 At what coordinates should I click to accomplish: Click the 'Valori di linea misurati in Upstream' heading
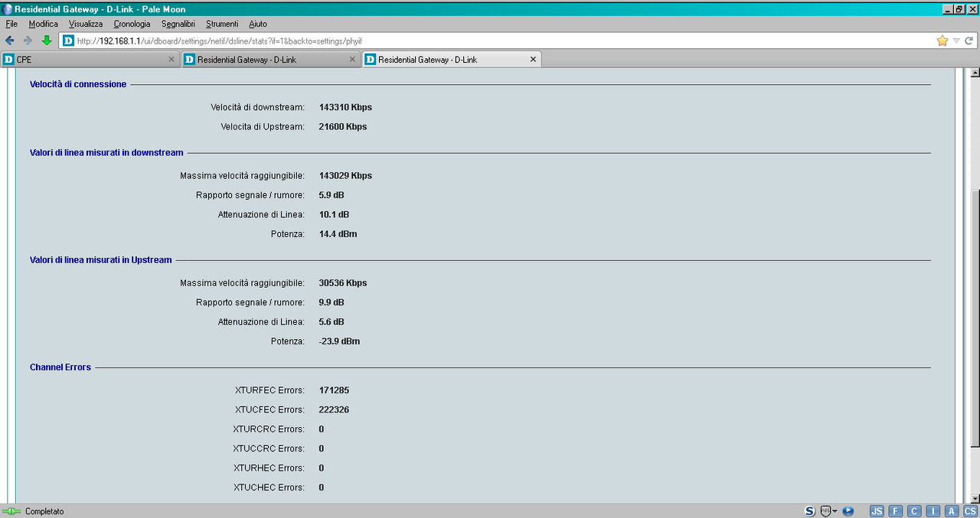tap(101, 260)
